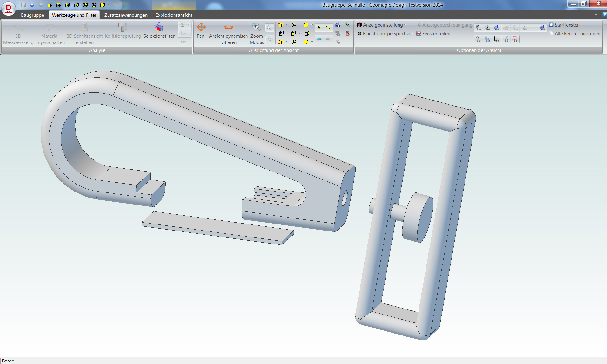Click the Anzeigeeinstellung cube icon
Screen dimensions: 607x364
pos(360,25)
